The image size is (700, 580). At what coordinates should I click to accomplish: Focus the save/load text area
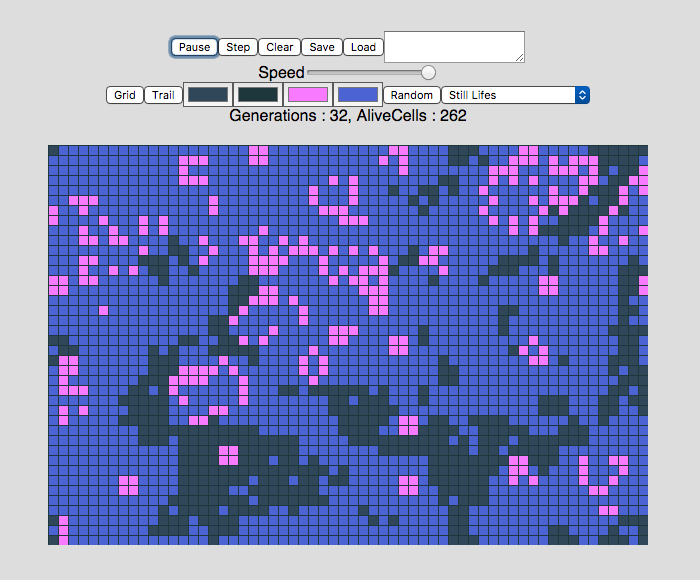(x=454, y=47)
